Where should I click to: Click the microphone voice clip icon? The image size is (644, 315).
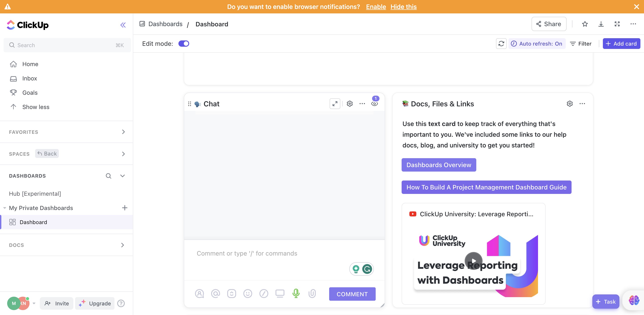click(x=296, y=293)
